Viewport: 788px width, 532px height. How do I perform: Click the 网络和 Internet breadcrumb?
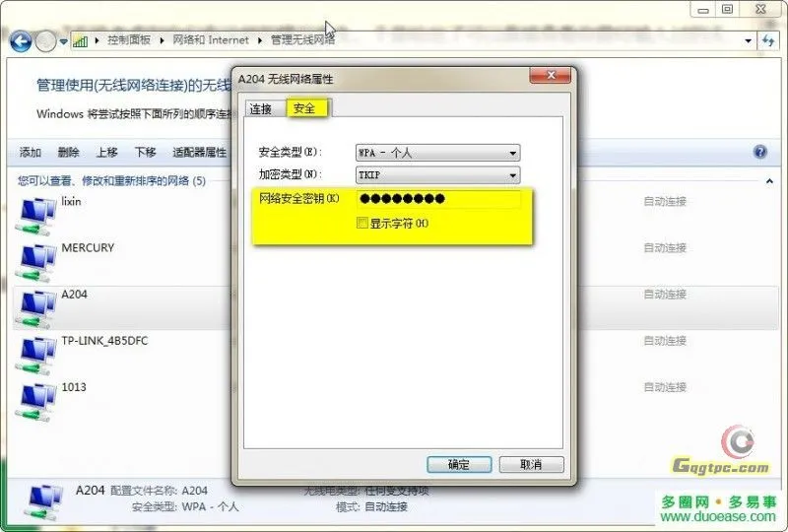click(x=211, y=39)
